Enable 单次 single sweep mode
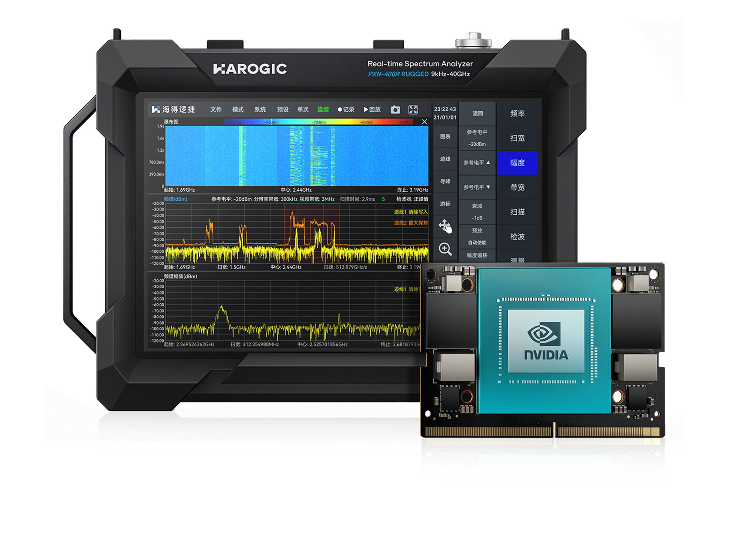 point(303,110)
